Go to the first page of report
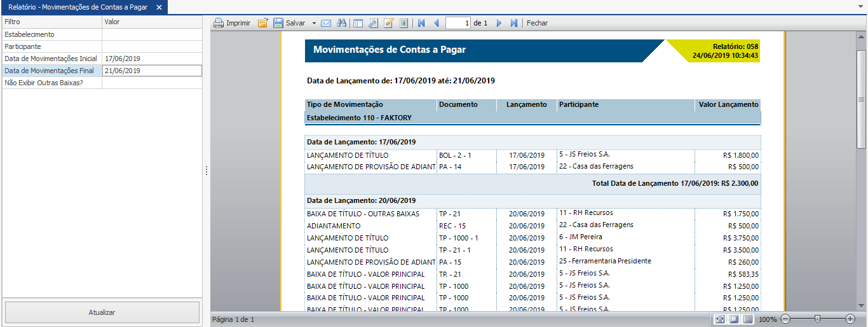 pos(421,23)
